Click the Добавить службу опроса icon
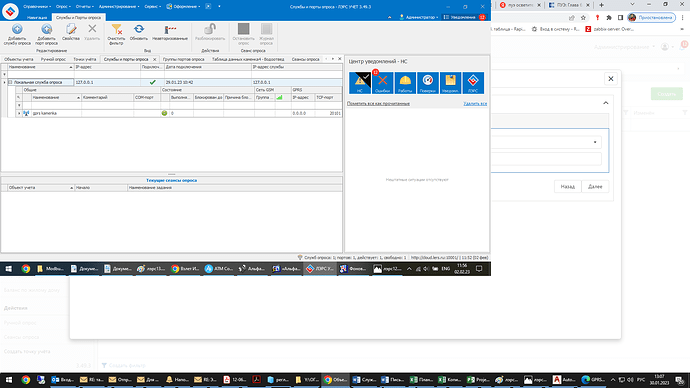The image size is (690, 388). [17, 34]
